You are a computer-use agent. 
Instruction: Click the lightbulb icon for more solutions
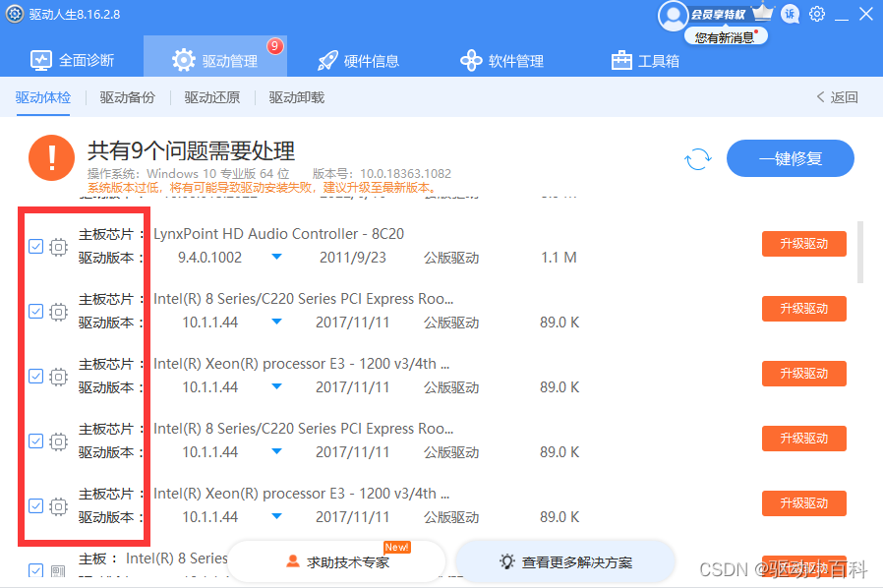click(506, 561)
